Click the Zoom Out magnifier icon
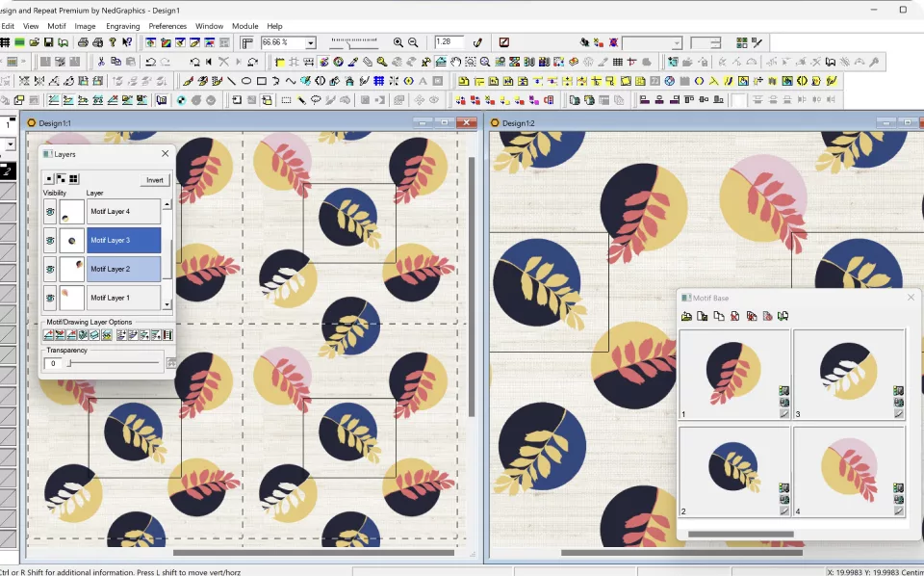This screenshot has height=576, width=924. pos(413,42)
